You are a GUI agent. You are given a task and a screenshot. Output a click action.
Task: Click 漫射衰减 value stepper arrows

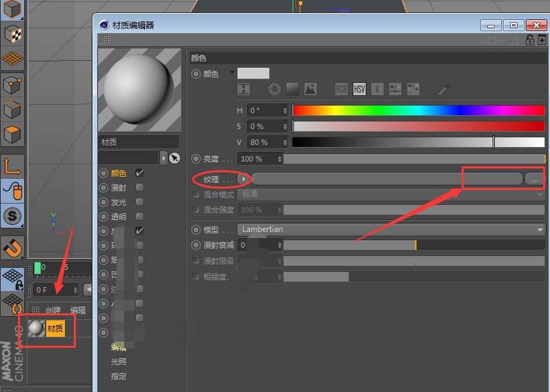[x=279, y=245]
